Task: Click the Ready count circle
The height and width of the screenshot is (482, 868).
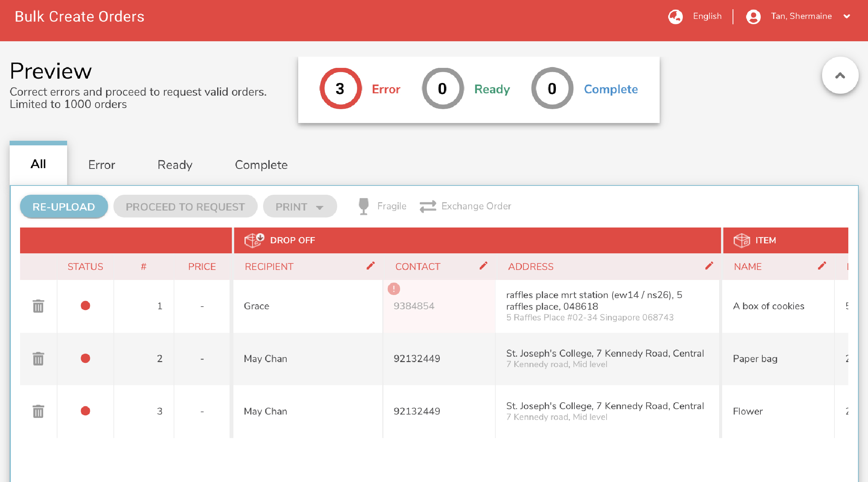Action: [x=443, y=89]
